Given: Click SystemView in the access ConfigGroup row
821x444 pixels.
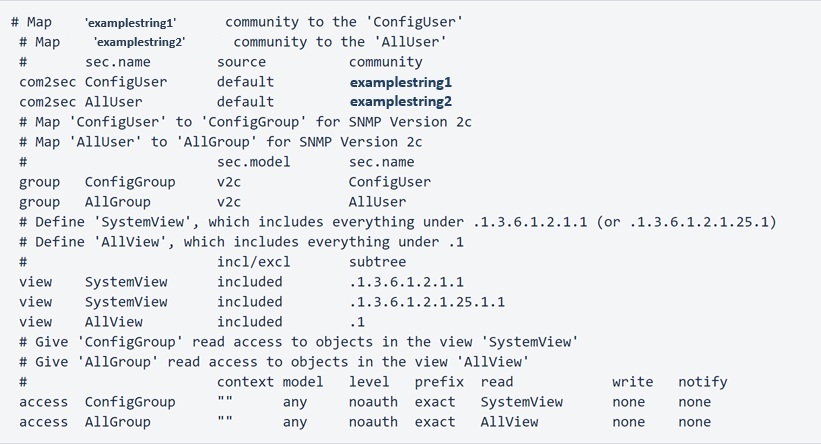Looking at the screenshot, I should 521,402.
